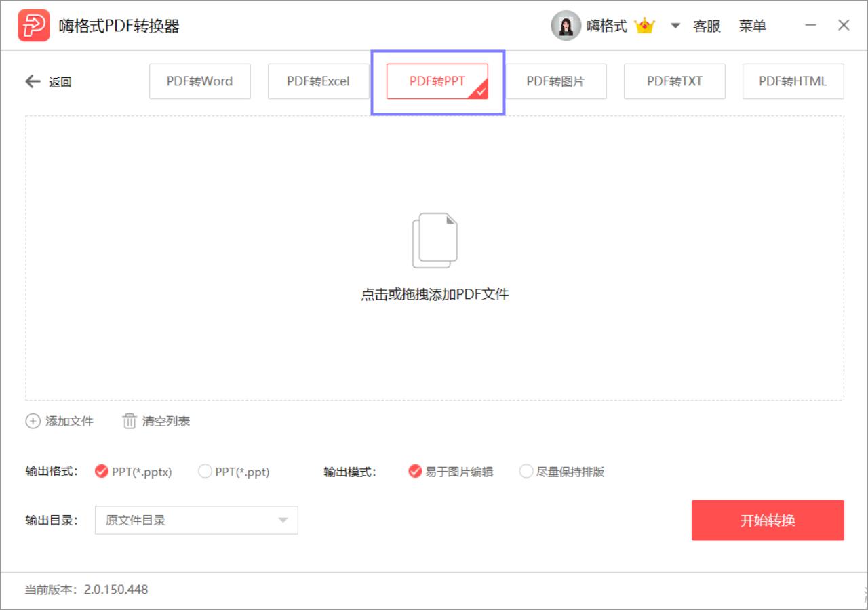Image resolution: width=868 pixels, height=610 pixels.
Task: Switch to the PDF转Word tab
Action: pyautogui.click(x=200, y=81)
